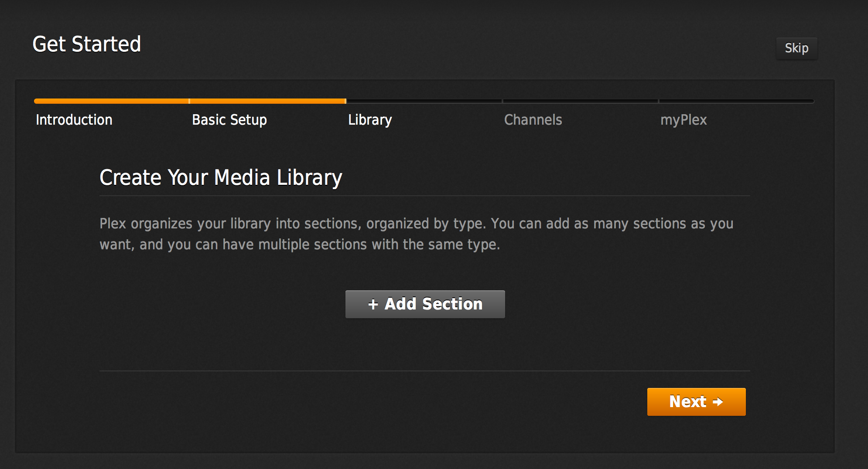Viewport: 868px width, 469px height.
Task: Switch to the myPlex step
Action: click(683, 120)
